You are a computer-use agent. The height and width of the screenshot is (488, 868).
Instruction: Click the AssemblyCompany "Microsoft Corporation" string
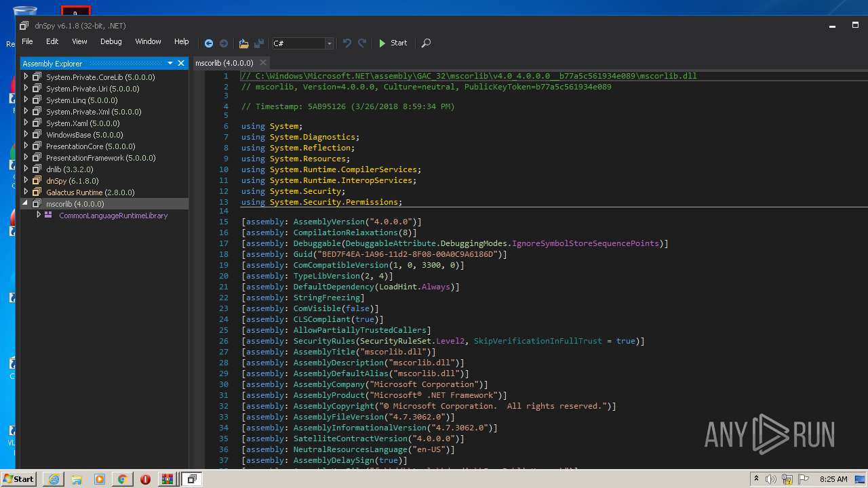click(424, 384)
